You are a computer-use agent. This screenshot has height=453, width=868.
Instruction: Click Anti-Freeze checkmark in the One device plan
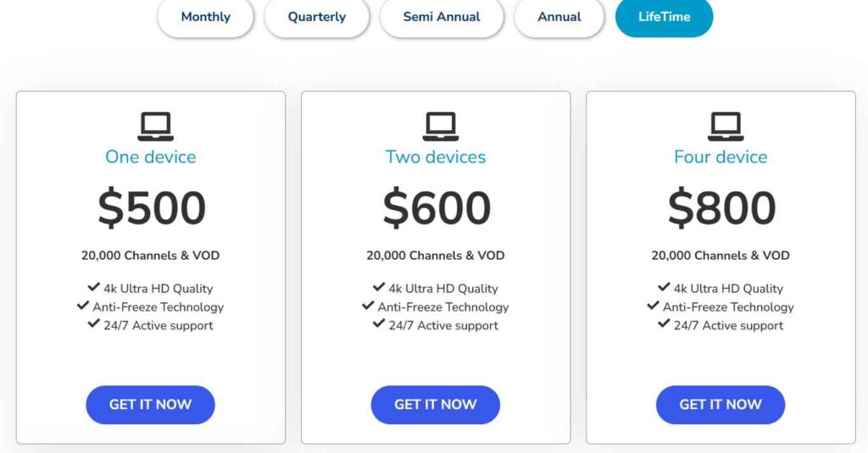click(83, 307)
